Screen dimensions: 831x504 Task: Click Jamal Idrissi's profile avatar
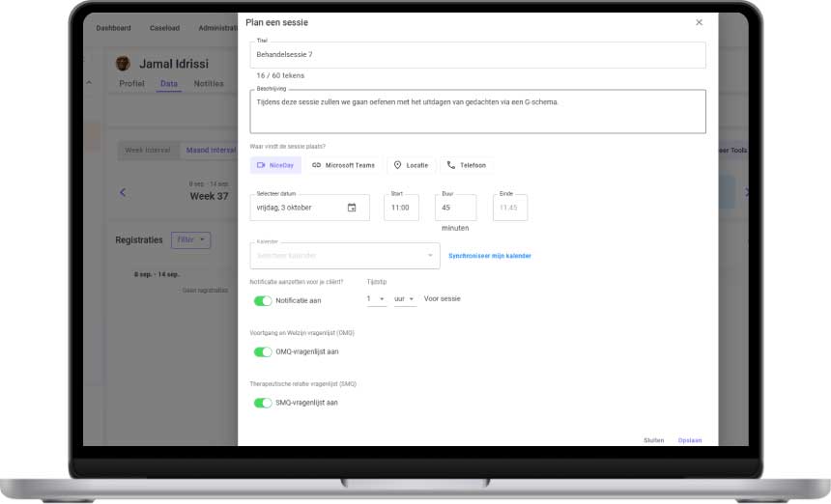[123, 64]
